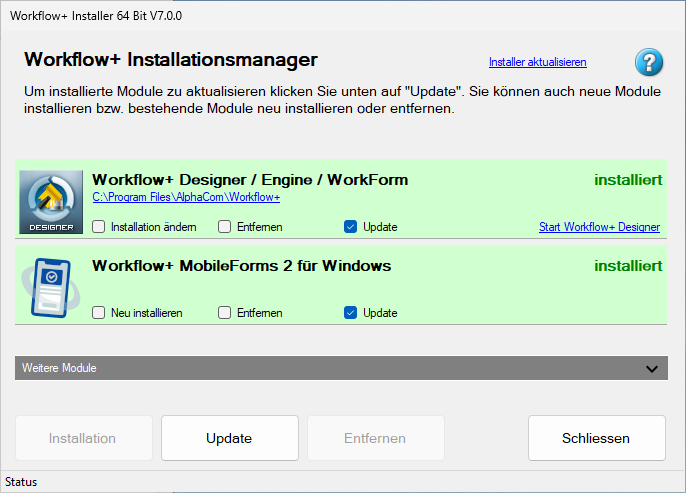Click the MobileForms phone module icon

coord(51,288)
